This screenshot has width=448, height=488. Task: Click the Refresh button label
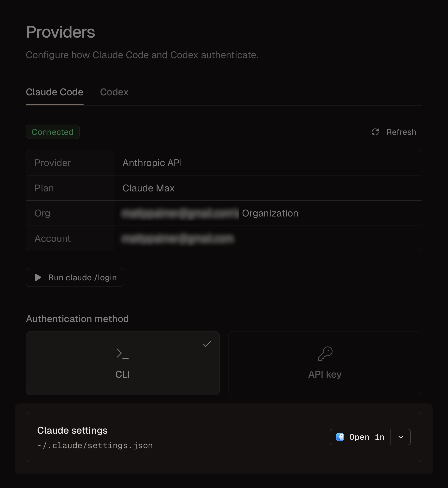[x=401, y=132]
